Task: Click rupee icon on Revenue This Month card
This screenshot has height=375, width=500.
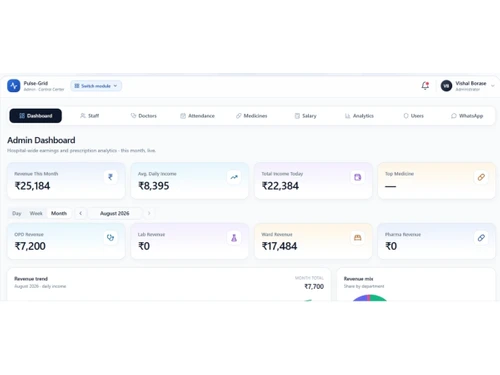Action: pyautogui.click(x=110, y=177)
